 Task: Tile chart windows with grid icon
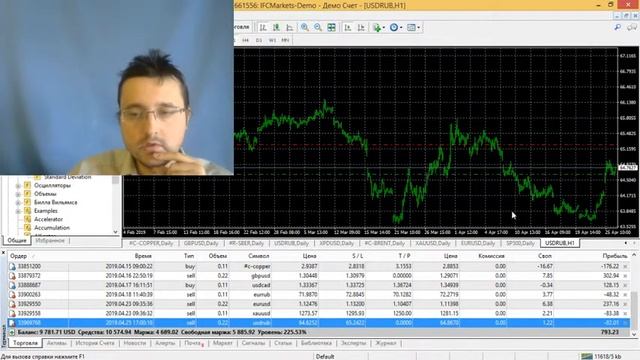pos(331,27)
